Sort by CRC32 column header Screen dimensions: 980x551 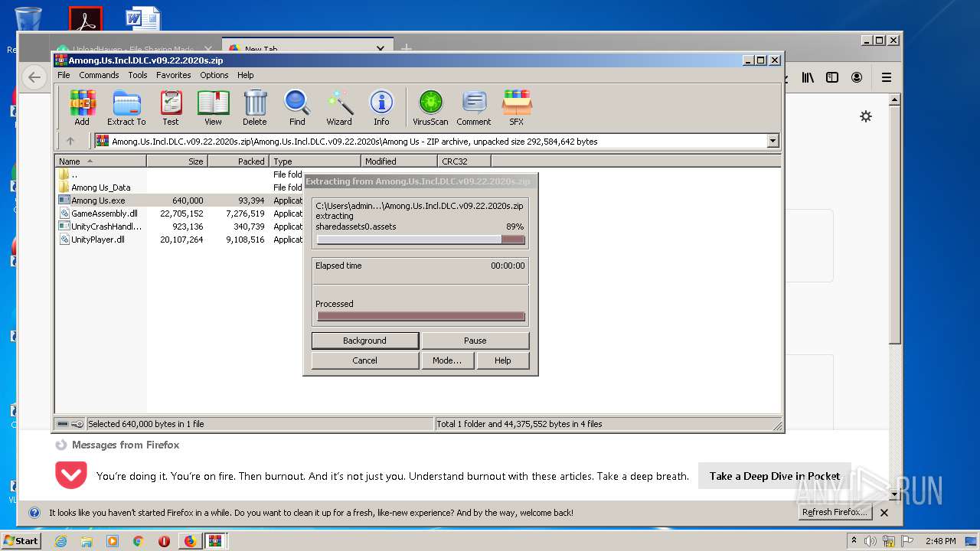click(x=464, y=161)
